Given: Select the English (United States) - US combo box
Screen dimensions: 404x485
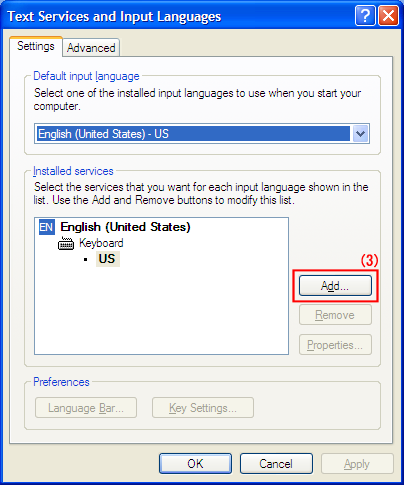Looking at the screenshot, I should 202,134.
